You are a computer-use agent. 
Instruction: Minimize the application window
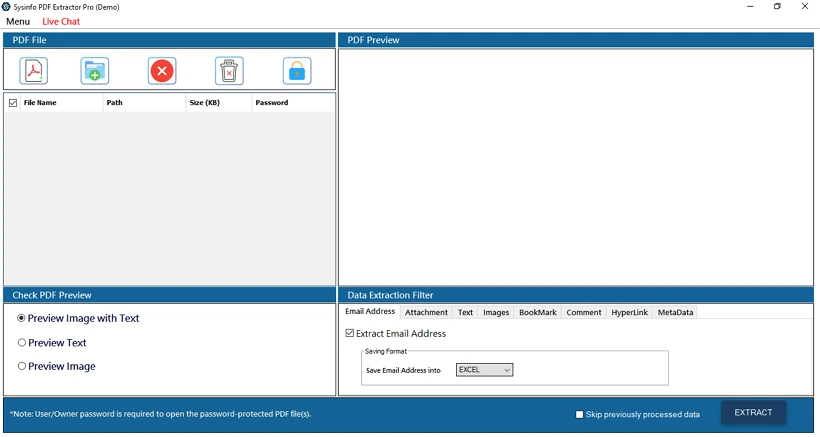coord(750,6)
